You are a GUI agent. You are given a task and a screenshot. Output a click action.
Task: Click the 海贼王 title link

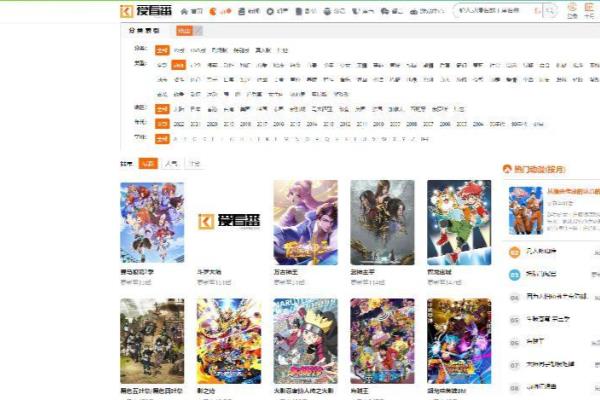coord(359,391)
